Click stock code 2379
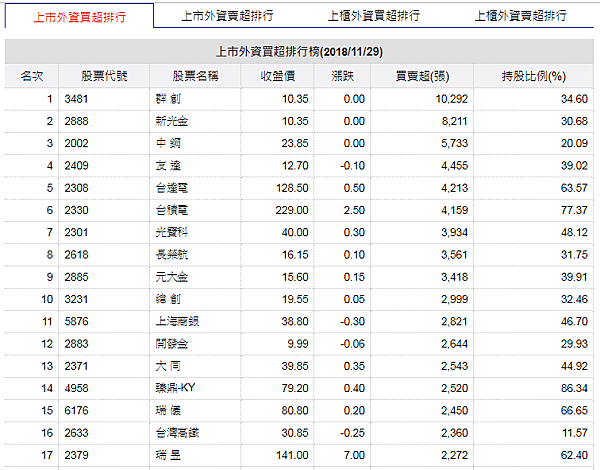 (76, 455)
